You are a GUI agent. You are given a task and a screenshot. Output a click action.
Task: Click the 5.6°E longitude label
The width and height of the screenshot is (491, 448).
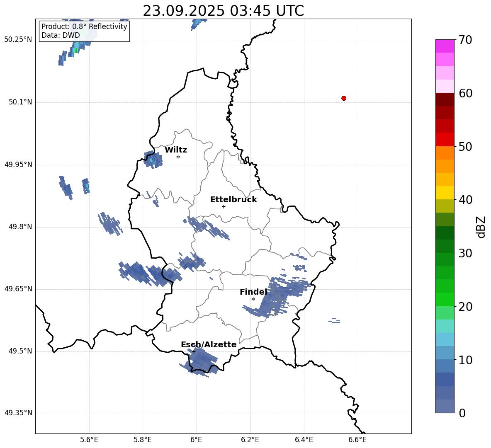pyautogui.click(x=89, y=440)
